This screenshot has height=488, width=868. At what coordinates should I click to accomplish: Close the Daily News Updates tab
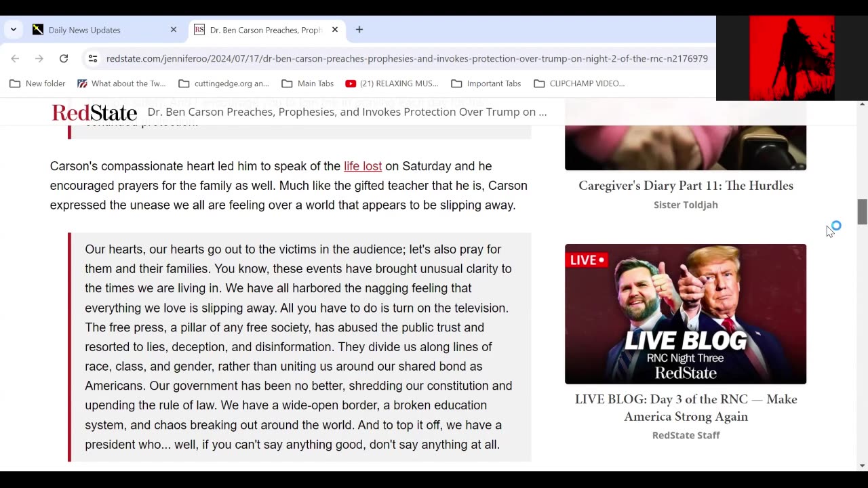click(173, 30)
